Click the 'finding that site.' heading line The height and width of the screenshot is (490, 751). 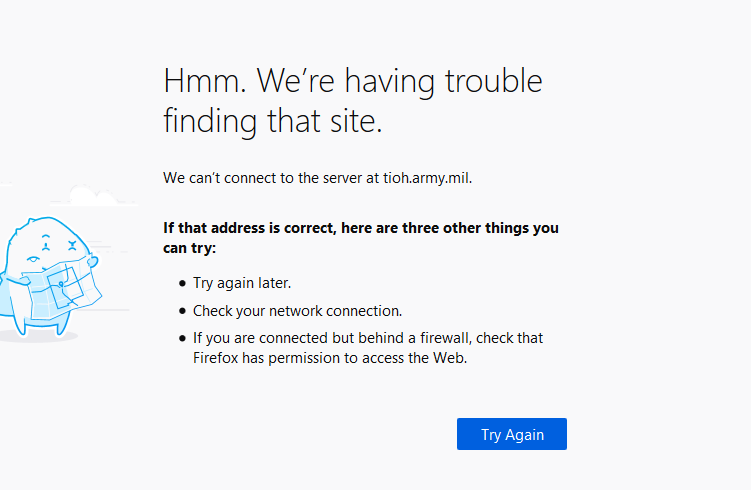(x=272, y=122)
